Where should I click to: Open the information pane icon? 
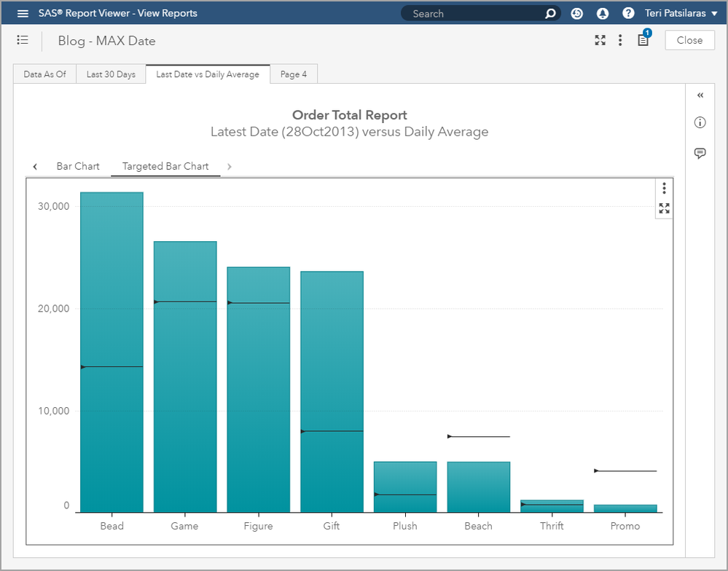click(x=700, y=122)
